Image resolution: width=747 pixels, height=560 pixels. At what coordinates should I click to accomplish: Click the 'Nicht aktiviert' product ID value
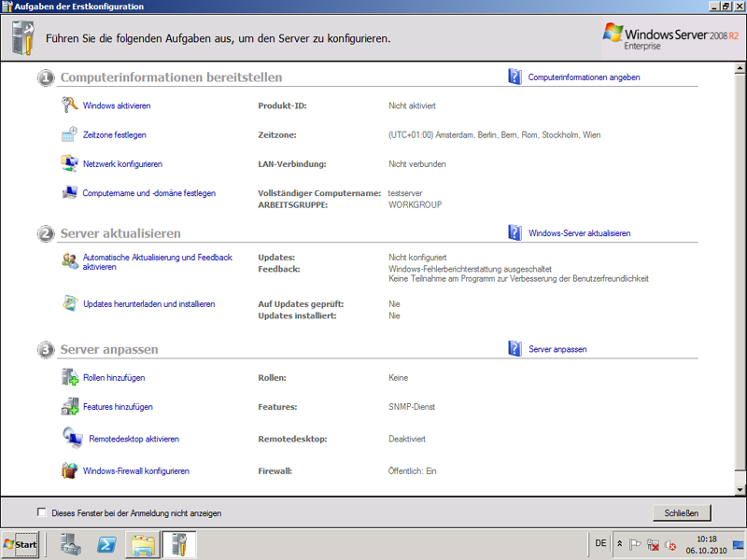(412, 105)
